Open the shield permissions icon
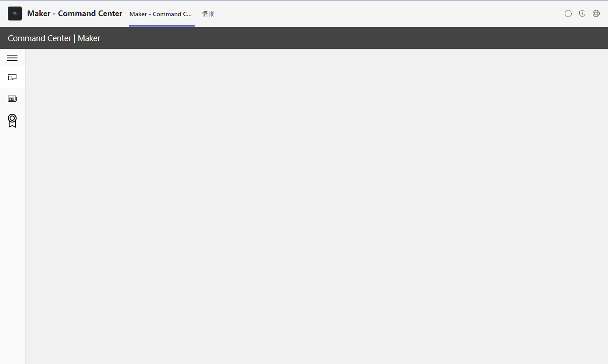Viewport: 608px width, 364px height. tap(582, 14)
